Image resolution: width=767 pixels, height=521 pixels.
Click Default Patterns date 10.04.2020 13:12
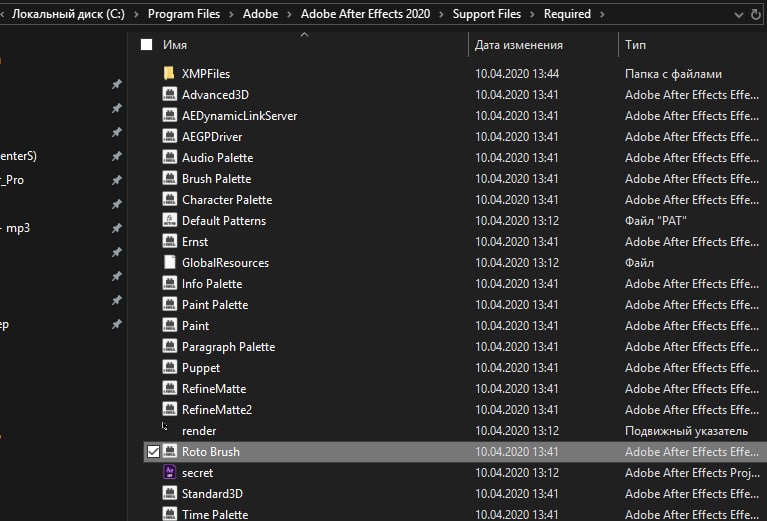click(517, 221)
